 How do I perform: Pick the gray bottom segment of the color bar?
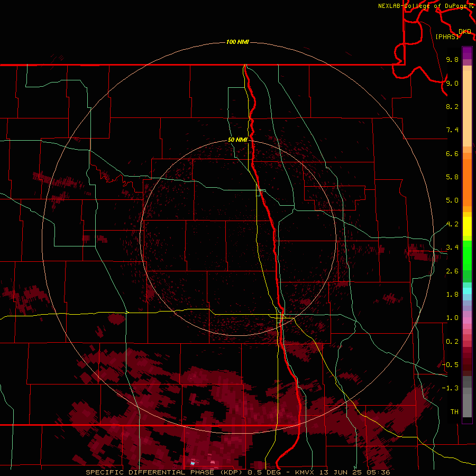pyautogui.click(x=467, y=405)
